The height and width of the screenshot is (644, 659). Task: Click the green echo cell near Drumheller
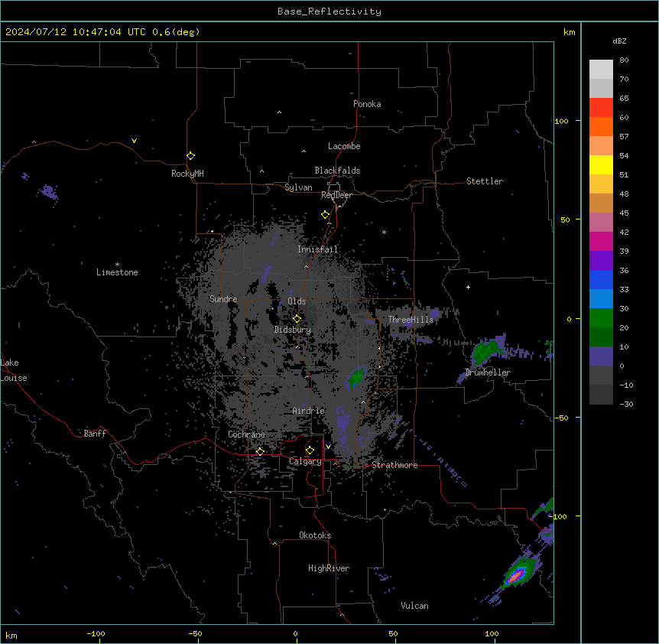pos(485,350)
